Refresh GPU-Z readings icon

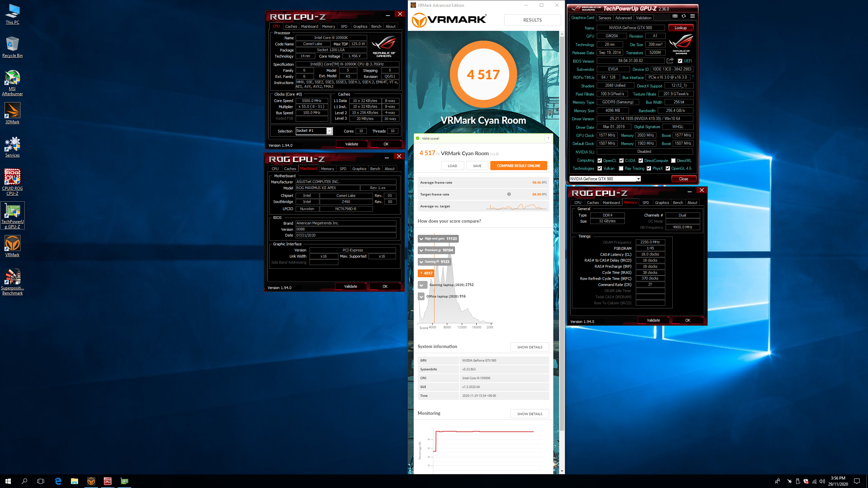tap(684, 16)
